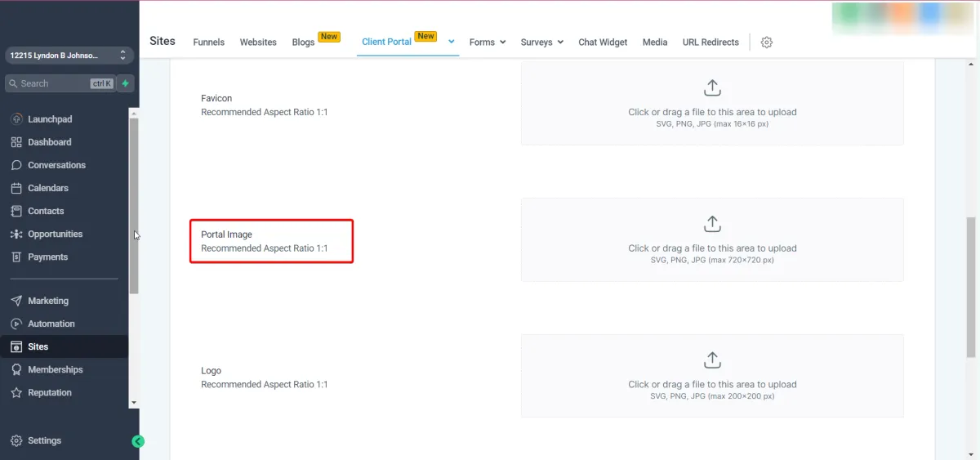Switch to the Funnels tab
This screenshot has height=460, width=980.
[208, 42]
